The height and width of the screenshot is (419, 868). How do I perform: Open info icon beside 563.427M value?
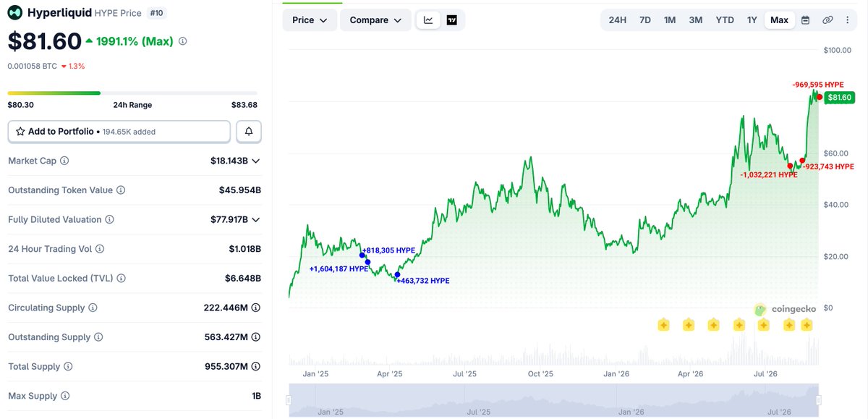click(x=256, y=337)
